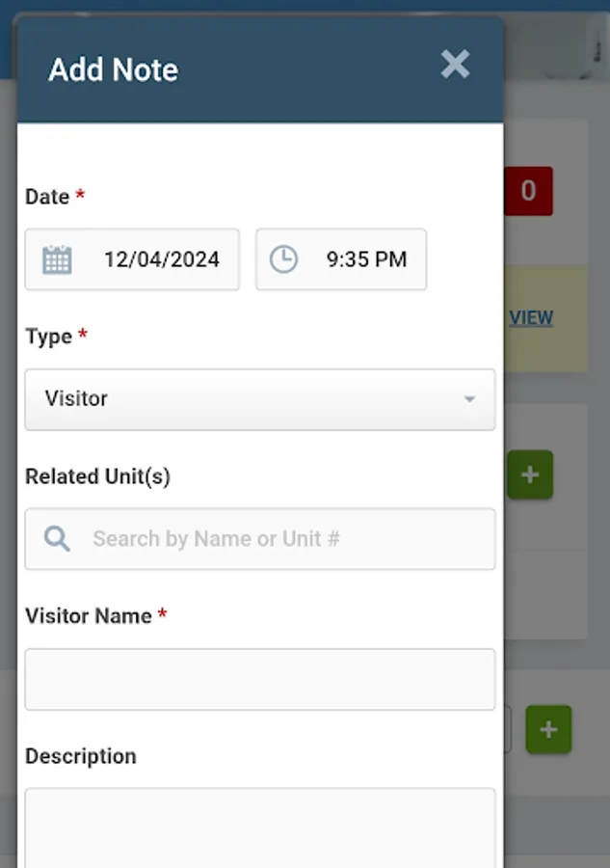Open the calendar date picker icon
This screenshot has width=610, height=868.
pyautogui.click(x=56, y=259)
